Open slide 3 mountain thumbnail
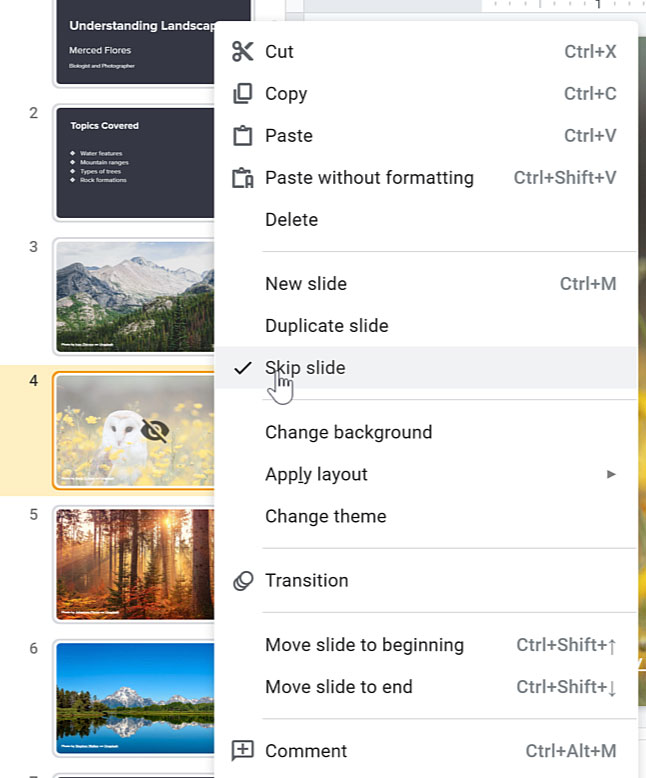The width and height of the screenshot is (646, 778). [136, 296]
